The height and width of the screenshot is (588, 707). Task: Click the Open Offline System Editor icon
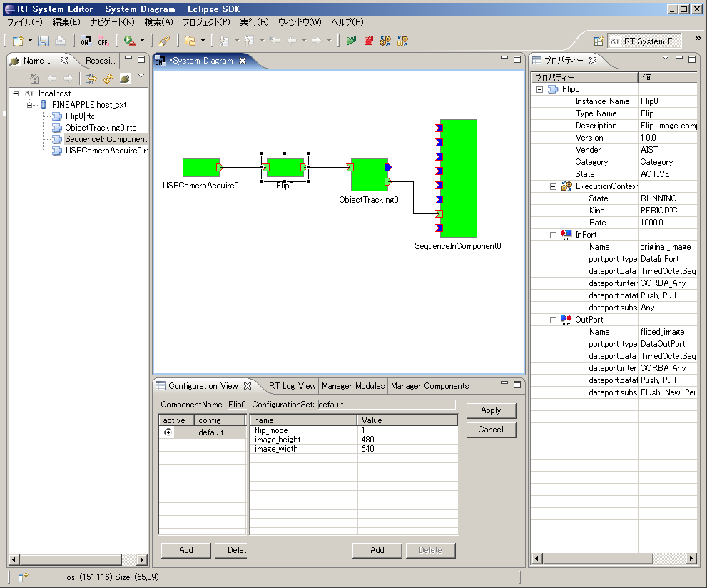tap(103, 41)
